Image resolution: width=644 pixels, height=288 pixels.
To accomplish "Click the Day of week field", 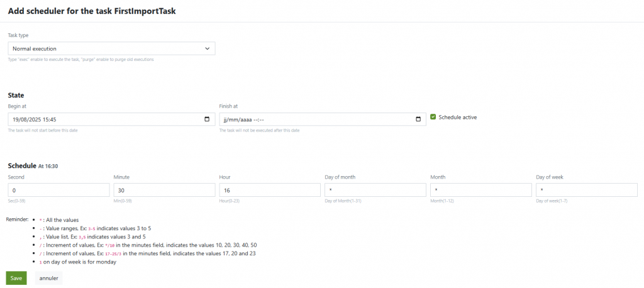I will pyautogui.click(x=587, y=190).
